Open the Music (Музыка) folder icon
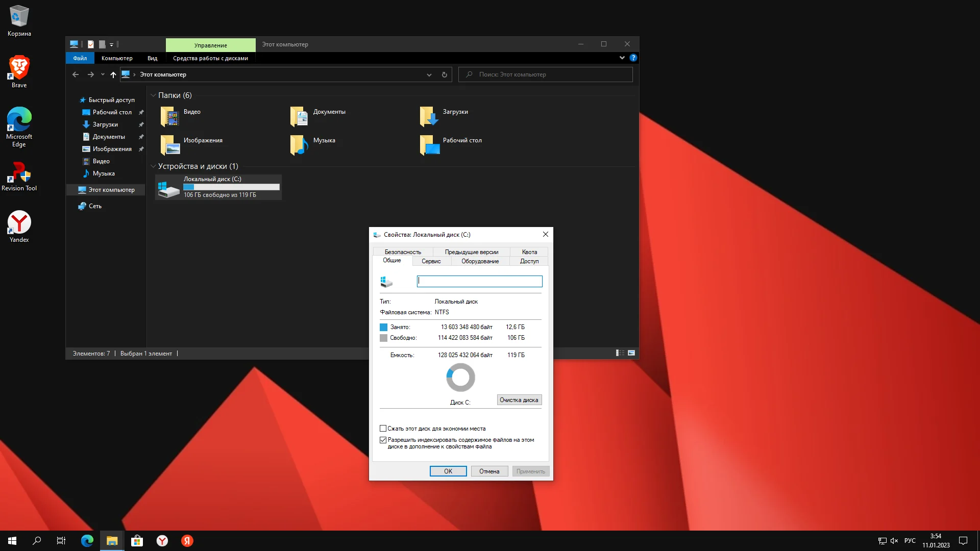980x551 pixels. (299, 145)
